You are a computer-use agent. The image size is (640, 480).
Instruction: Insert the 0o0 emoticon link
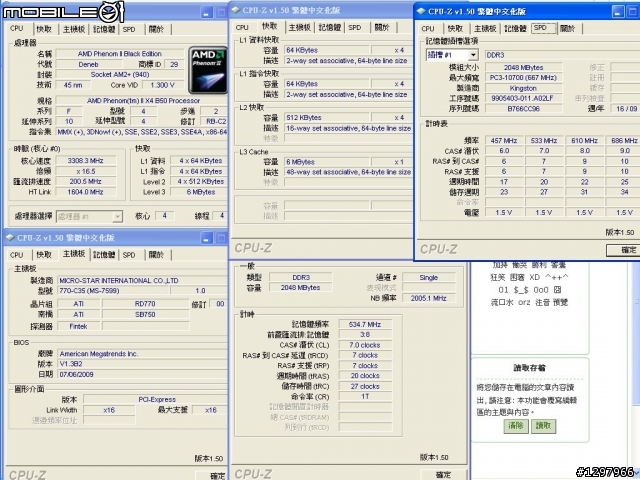point(541,290)
